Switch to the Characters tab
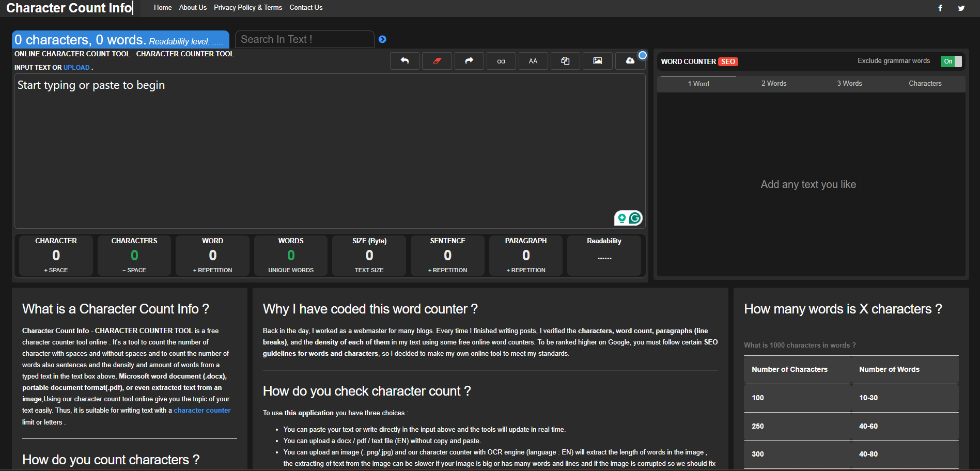The width and height of the screenshot is (980, 471). pyautogui.click(x=925, y=84)
